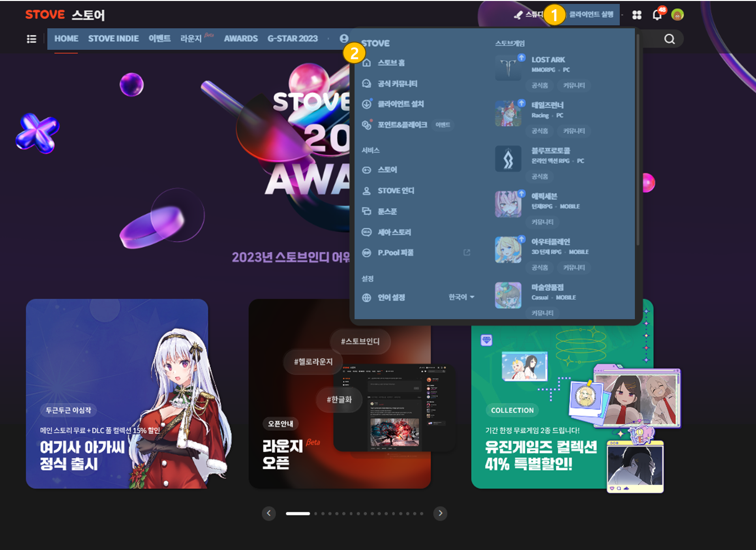Open the 마술양품점 game thumbnail
This screenshot has height=550, width=756.
click(508, 295)
